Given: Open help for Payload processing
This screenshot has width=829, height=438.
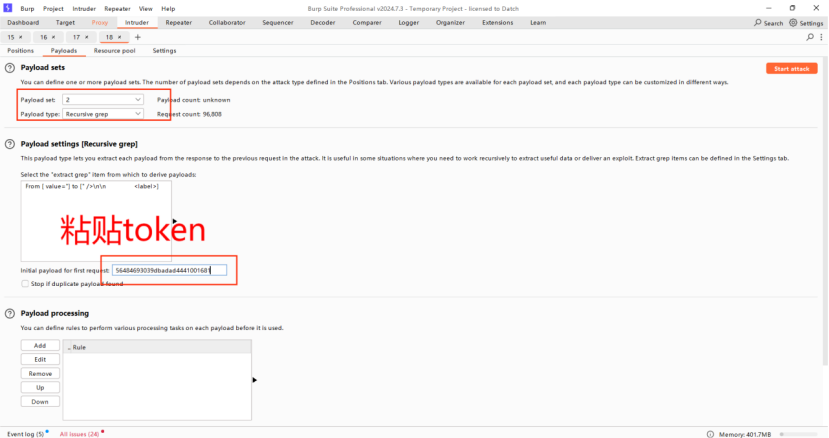Looking at the screenshot, I should [10, 313].
